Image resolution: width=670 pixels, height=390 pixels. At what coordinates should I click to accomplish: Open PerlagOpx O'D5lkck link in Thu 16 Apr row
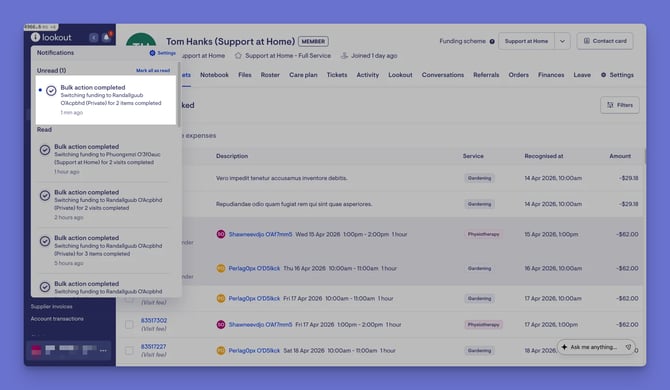tap(254, 268)
